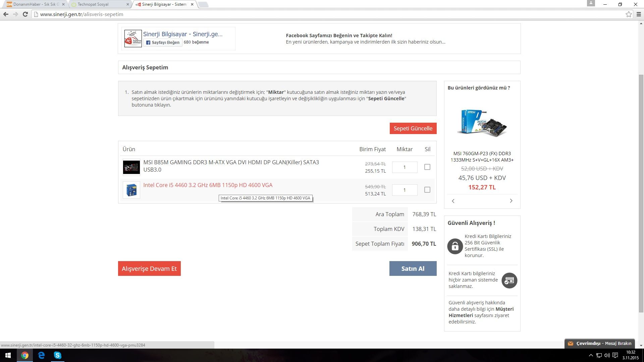The image size is (644, 362).
Task: Click the Sepeti Güncelle button
Action: 413,128
